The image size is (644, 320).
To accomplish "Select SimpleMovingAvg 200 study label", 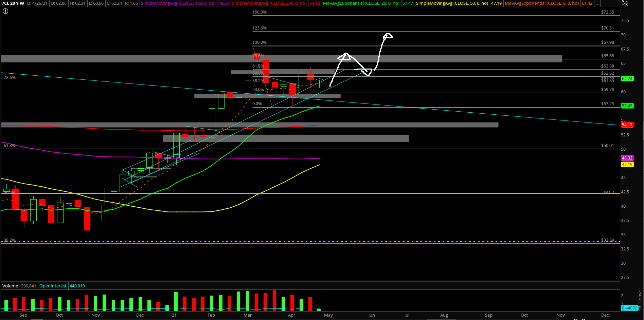I will 269,3.
